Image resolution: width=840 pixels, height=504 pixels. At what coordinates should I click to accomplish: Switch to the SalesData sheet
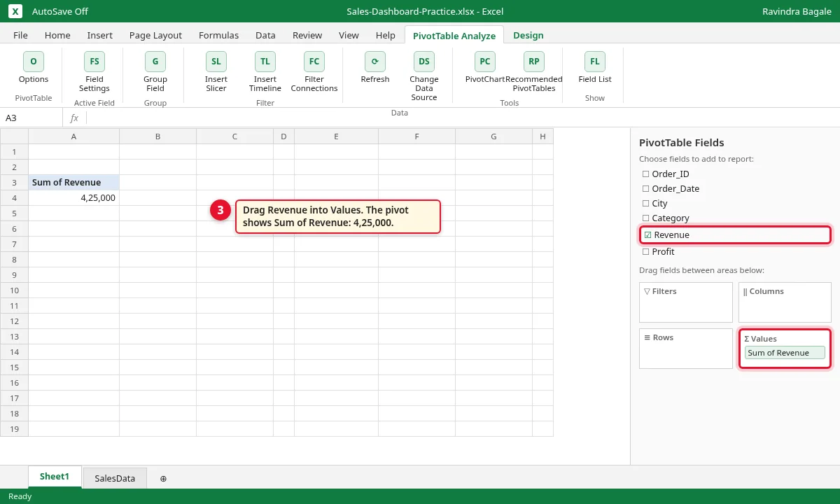coord(115,478)
